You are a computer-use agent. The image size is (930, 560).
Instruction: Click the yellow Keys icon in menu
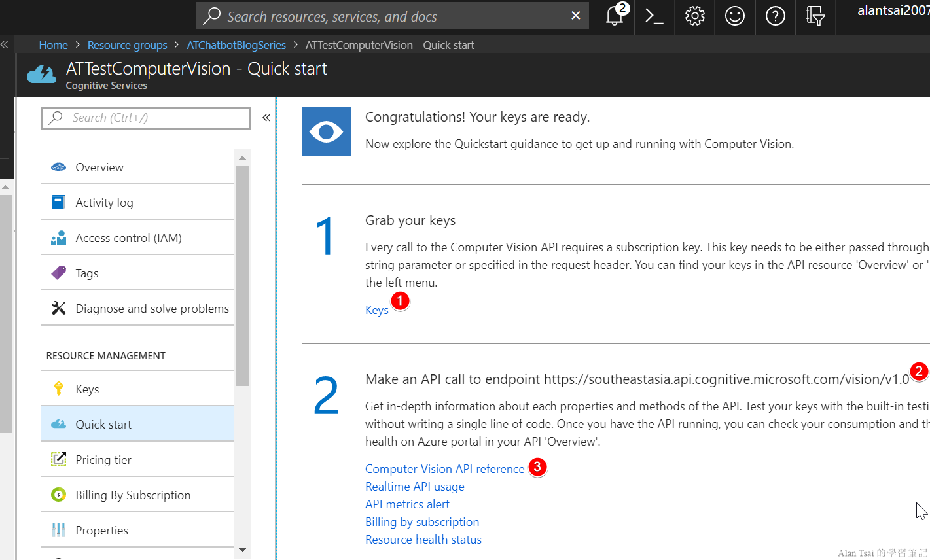58,389
